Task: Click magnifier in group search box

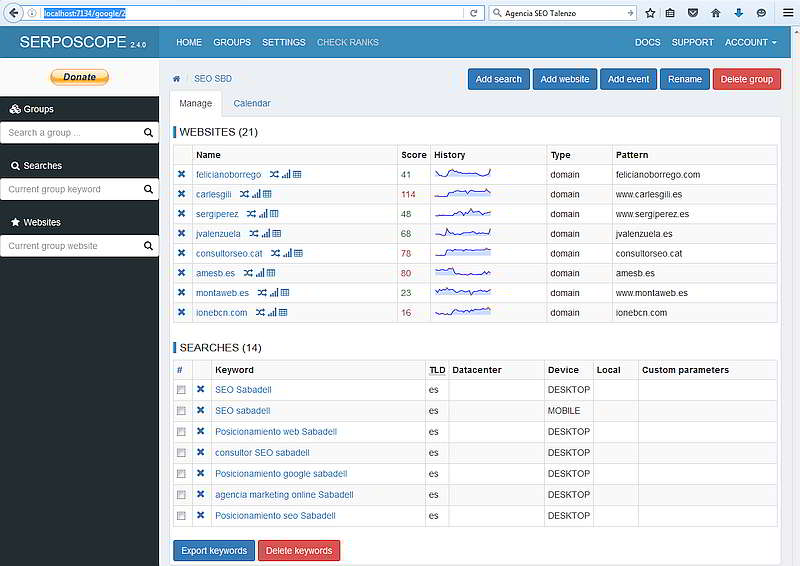Action: [148, 132]
